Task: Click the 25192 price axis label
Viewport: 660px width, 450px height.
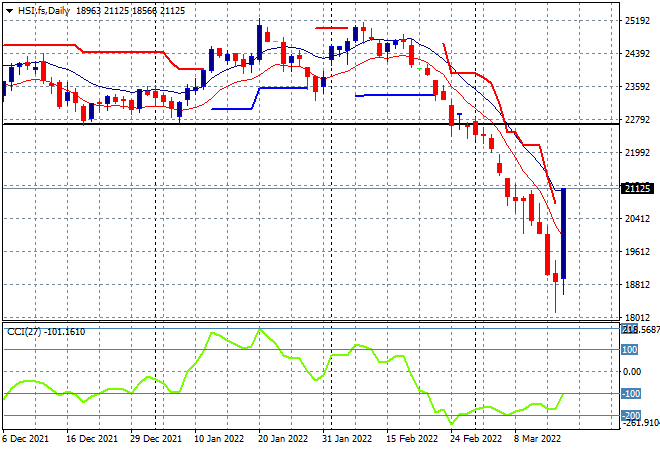Action: 637,21
